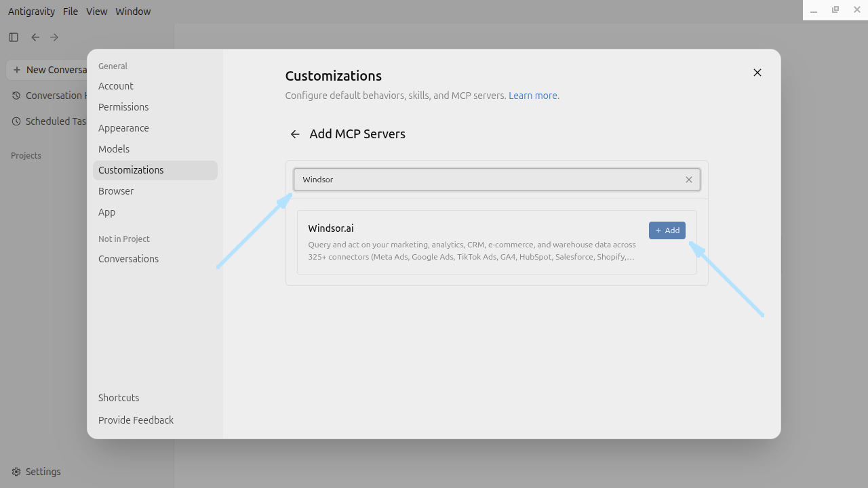868x488 pixels.
Task: Go forward with the right arrow in toolbar
Action: click(54, 37)
